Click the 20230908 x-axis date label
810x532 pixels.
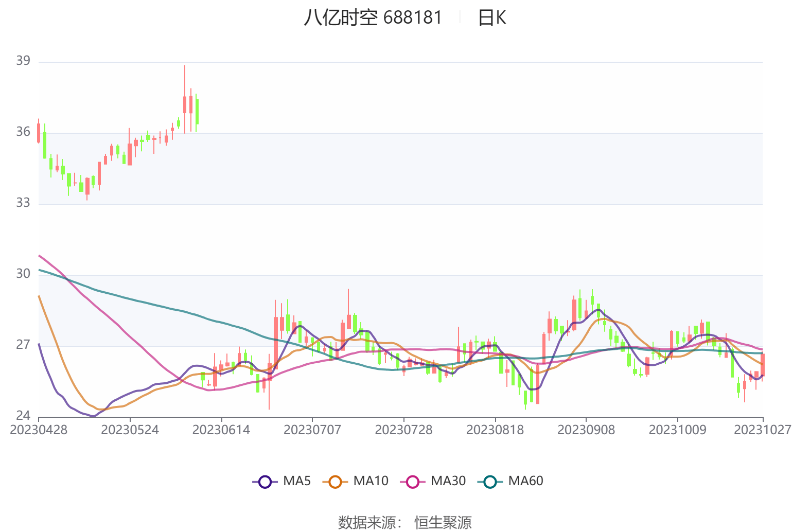click(x=586, y=430)
